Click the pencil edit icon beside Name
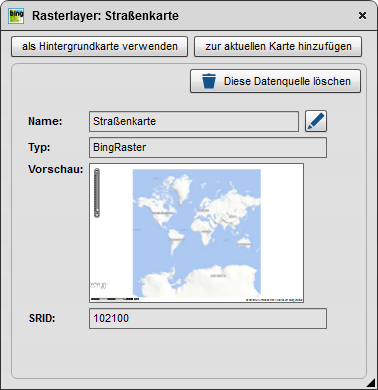This screenshot has width=378, height=390. [x=316, y=121]
